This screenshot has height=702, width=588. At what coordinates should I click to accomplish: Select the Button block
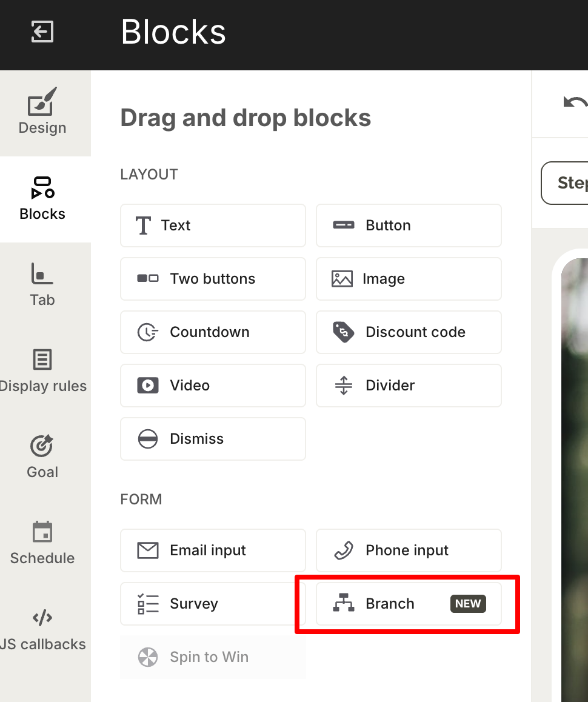click(408, 226)
